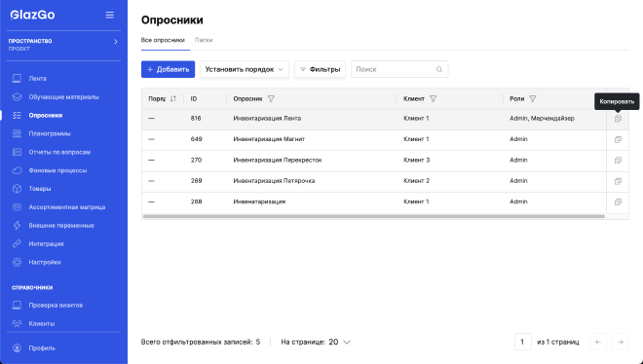This screenshot has width=643, height=364.
Task: Copy the Инвенатаризация questionnaire row 268
Action: point(618,201)
